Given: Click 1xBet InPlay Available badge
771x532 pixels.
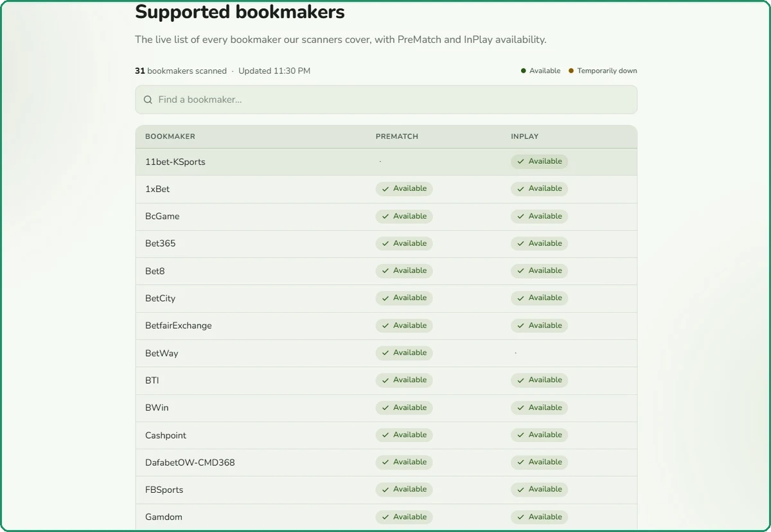Looking at the screenshot, I should (540, 189).
